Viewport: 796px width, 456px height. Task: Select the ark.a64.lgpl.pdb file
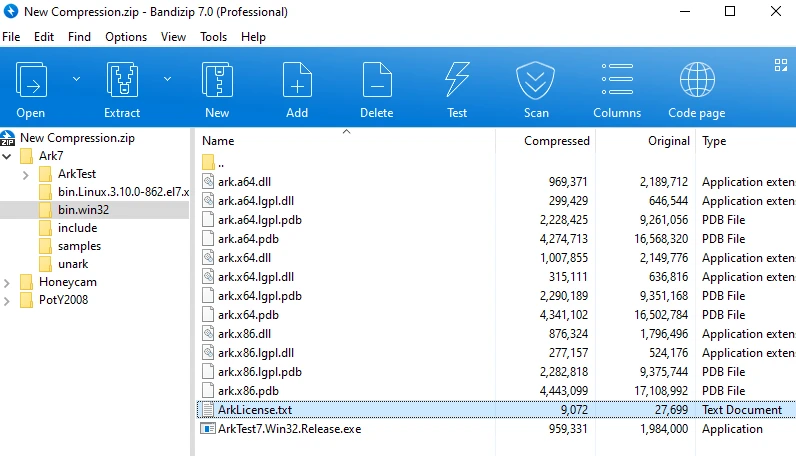(x=260, y=219)
